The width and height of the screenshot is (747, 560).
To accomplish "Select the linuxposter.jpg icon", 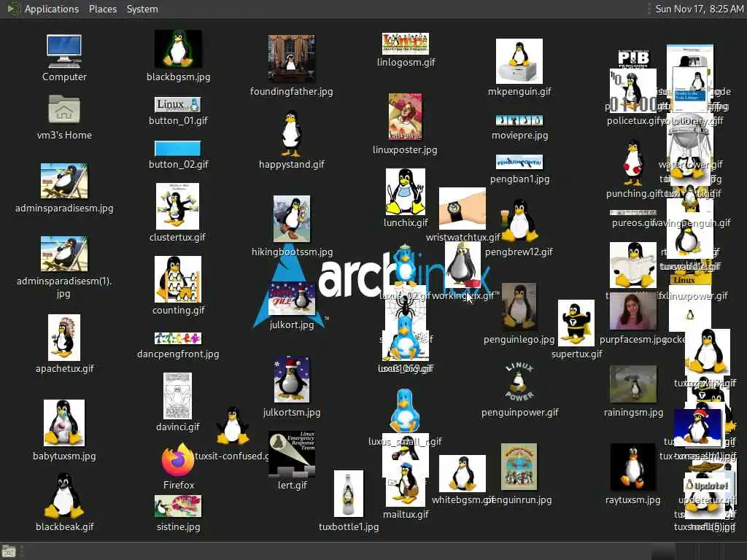I will [x=405, y=117].
